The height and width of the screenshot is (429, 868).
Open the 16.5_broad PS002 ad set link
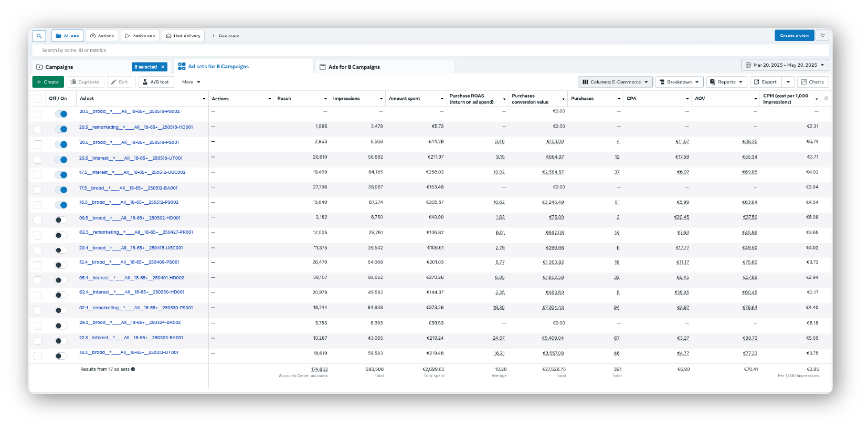[x=129, y=202]
